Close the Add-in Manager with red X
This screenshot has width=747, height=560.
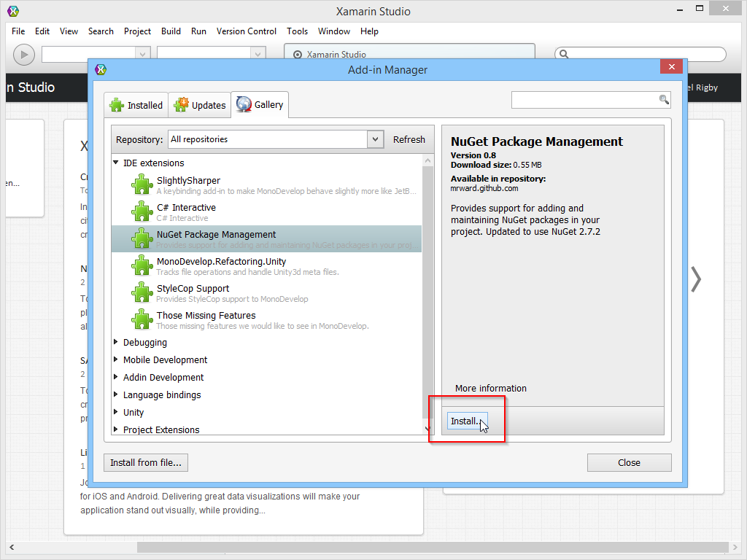click(672, 66)
